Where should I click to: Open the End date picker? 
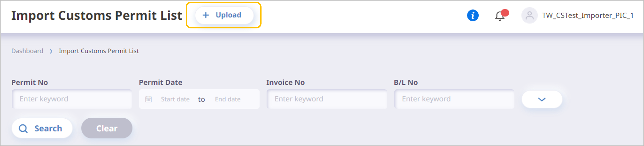[x=228, y=99]
